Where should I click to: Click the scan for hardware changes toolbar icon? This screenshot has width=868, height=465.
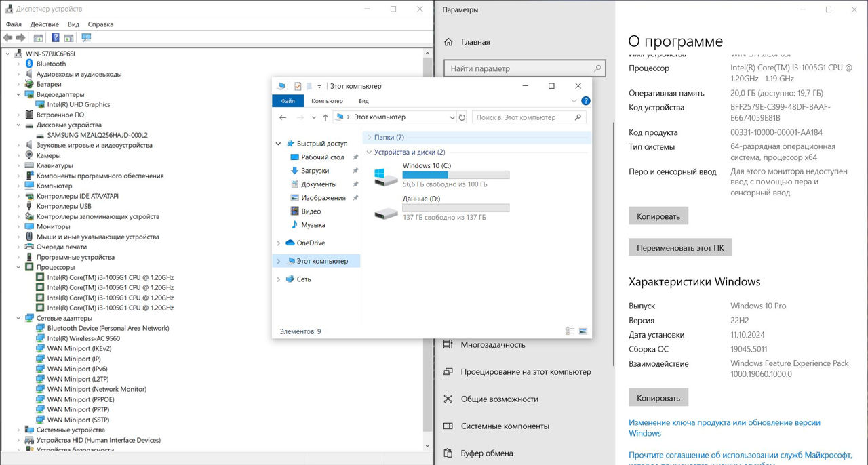(x=86, y=38)
